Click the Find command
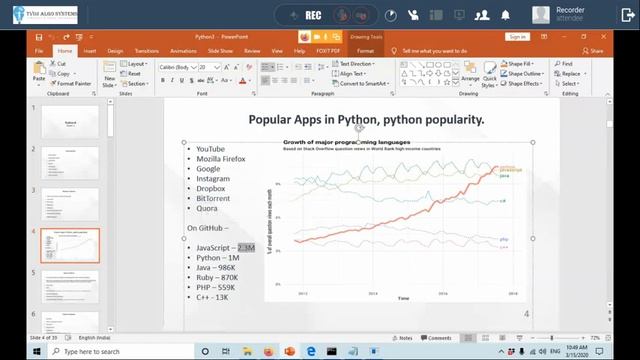This screenshot has height=360, width=640. 564,64
